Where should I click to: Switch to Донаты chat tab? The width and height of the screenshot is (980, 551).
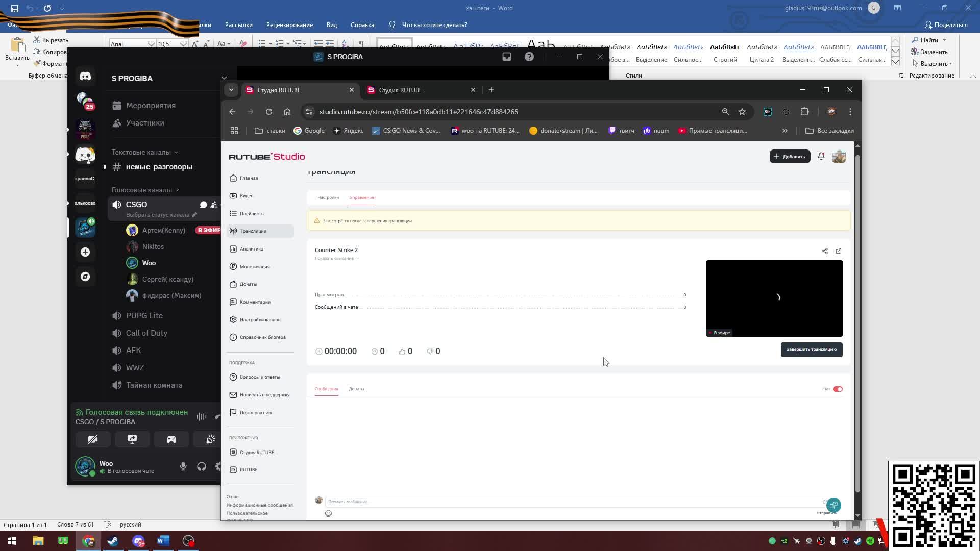pyautogui.click(x=356, y=389)
